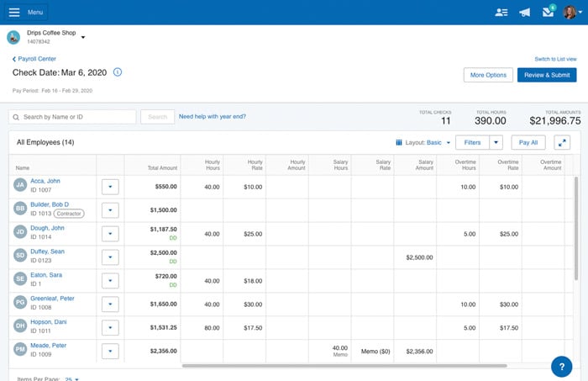The height and width of the screenshot is (381, 588).
Task: Click Sara Eaton's hourly rate $18.00 cell
Action: tap(244, 281)
